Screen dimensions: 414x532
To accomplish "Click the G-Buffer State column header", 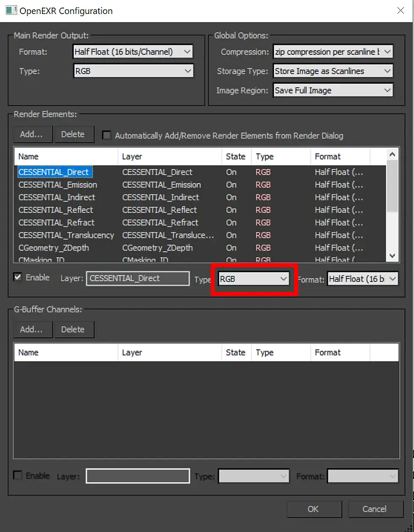I will click(x=236, y=353).
